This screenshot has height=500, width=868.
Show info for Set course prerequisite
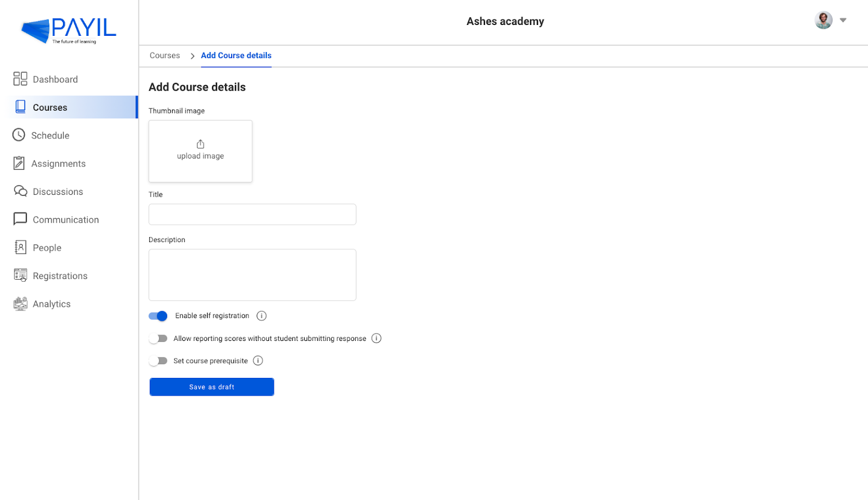tap(258, 361)
